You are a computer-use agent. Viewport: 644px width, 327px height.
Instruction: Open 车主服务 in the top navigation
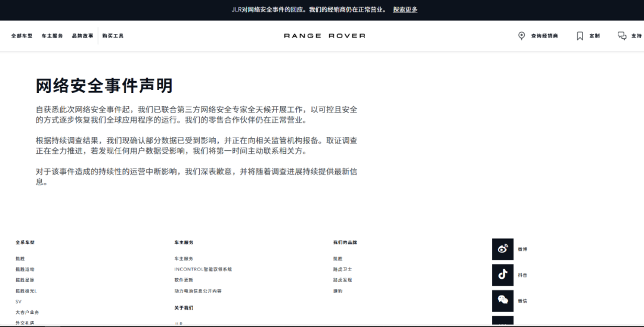click(52, 36)
